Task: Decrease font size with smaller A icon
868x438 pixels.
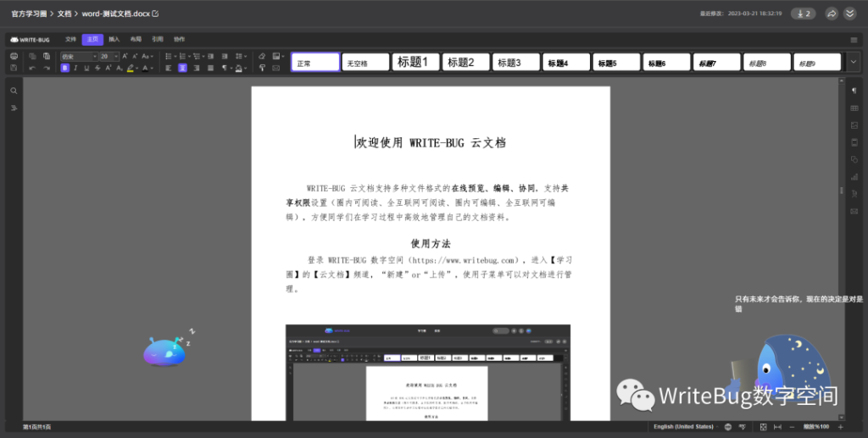Action: point(135,57)
